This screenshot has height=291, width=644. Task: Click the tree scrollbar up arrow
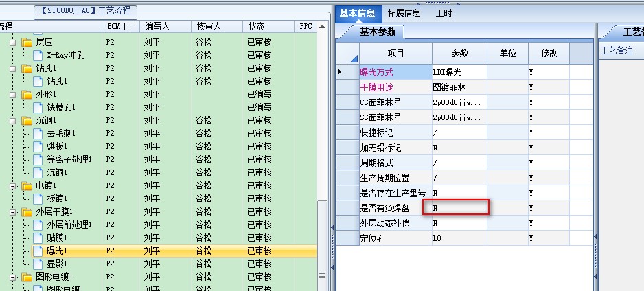(x=323, y=27)
